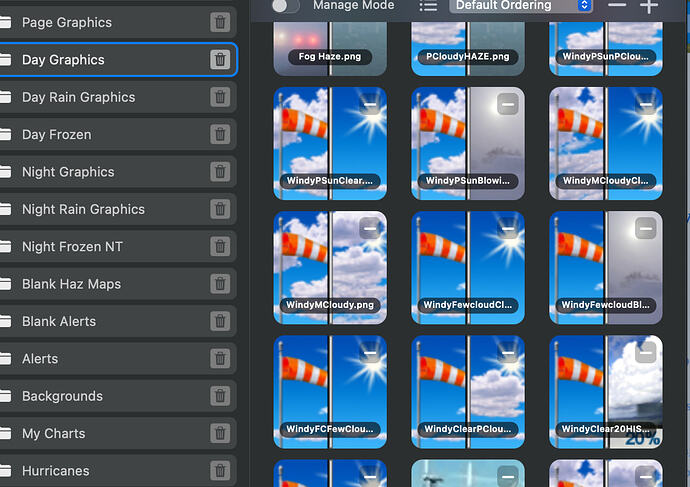Select the WindyPSunClear image tile
Viewport: 690px width, 487px height.
click(330, 143)
